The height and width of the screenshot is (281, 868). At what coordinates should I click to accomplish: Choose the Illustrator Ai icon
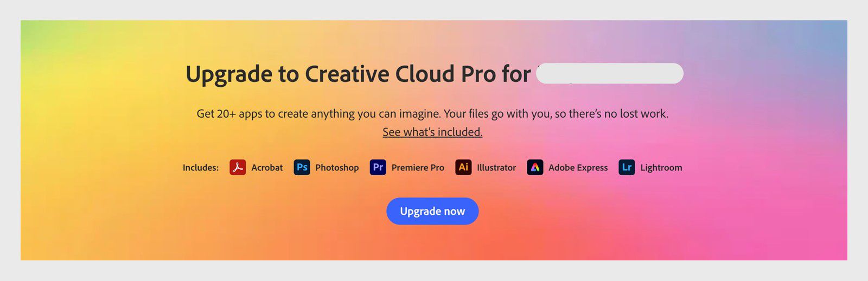click(x=463, y=167)
